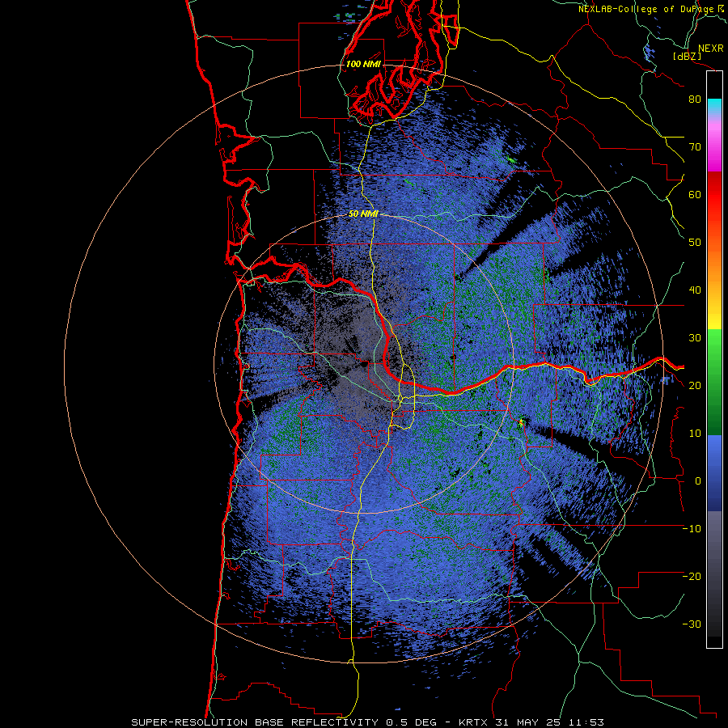The height and width of the screenshot is (728, 728).
Task: Click the bright yellow-red echo east of the 50 NMI ring
Action: pyautogui.click(x=522, y=422)
